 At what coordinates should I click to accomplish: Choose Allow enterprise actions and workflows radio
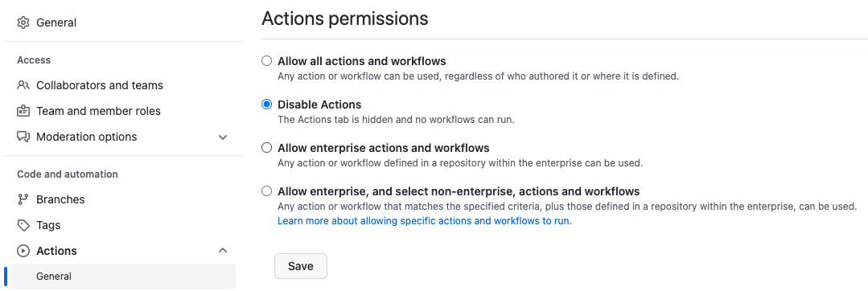(267, 148)
